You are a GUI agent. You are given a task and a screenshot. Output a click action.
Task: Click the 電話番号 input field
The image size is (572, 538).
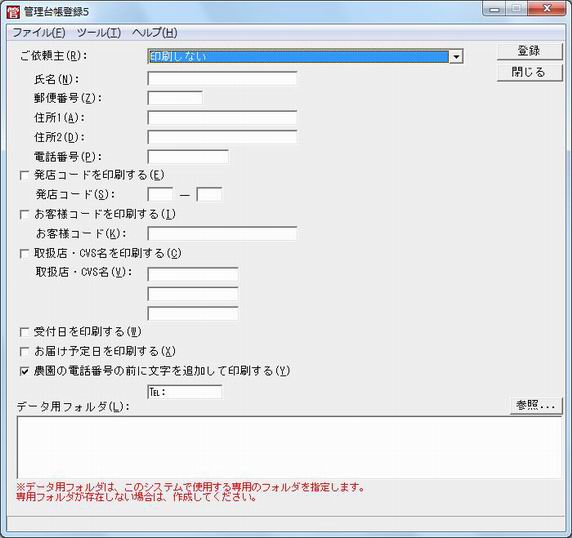point(188,157)
